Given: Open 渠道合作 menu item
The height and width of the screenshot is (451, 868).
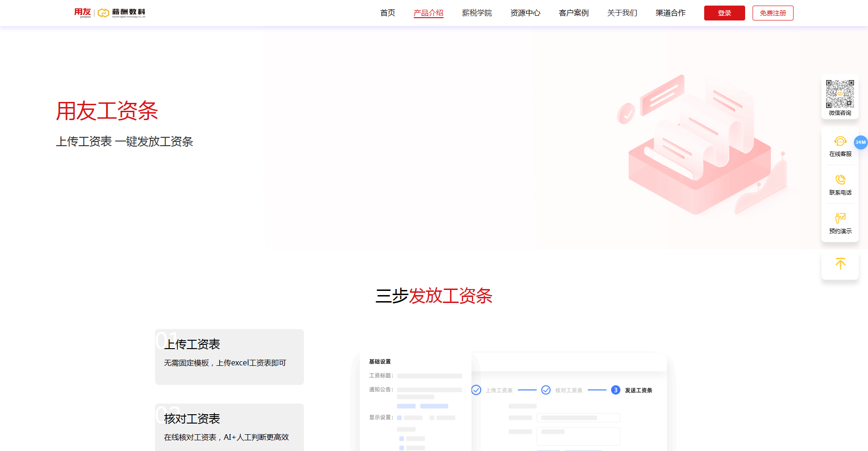Looking at the screenshot, I should [x=671, y=13].
